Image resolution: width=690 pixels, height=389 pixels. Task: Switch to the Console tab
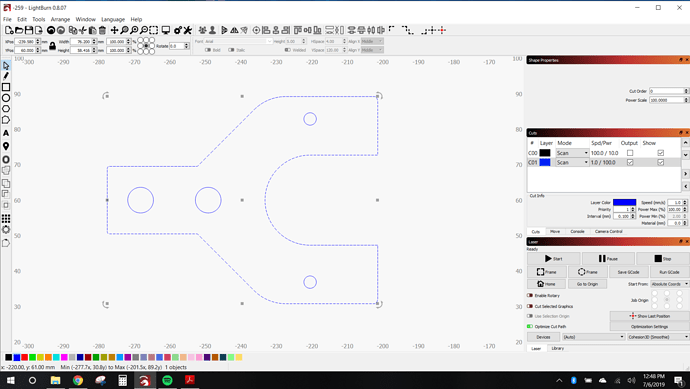(x=577, y=231)
